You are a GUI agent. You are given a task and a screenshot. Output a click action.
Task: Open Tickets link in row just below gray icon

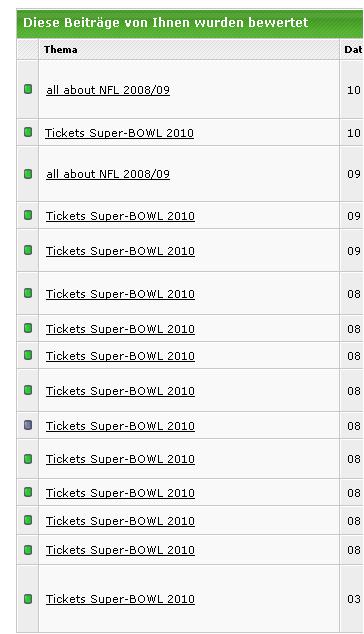(x=120, y=459)
